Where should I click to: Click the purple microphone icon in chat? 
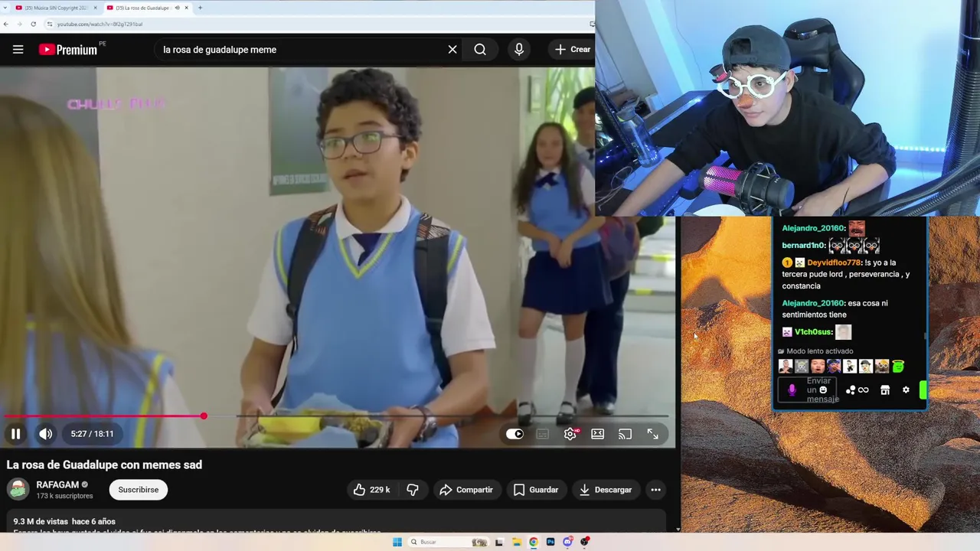pyautogui.click(x=792, y=390)
